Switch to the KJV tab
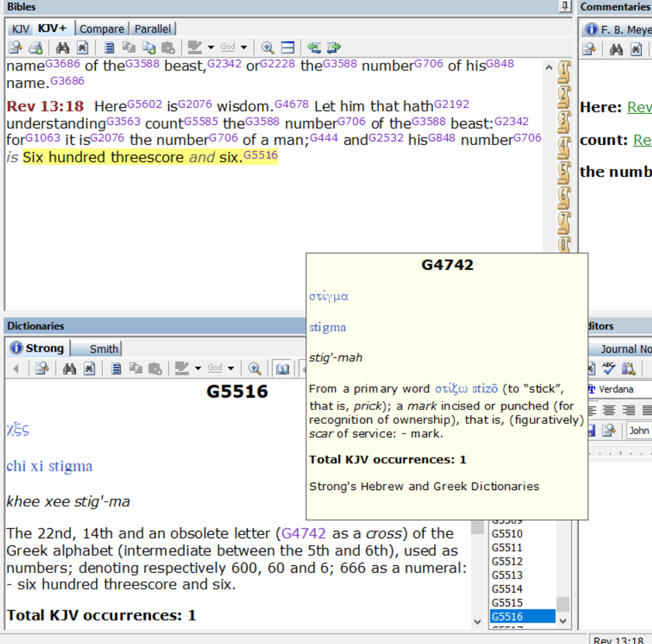The width and height of the screenshot is (652, 644). tap(21, 29)
